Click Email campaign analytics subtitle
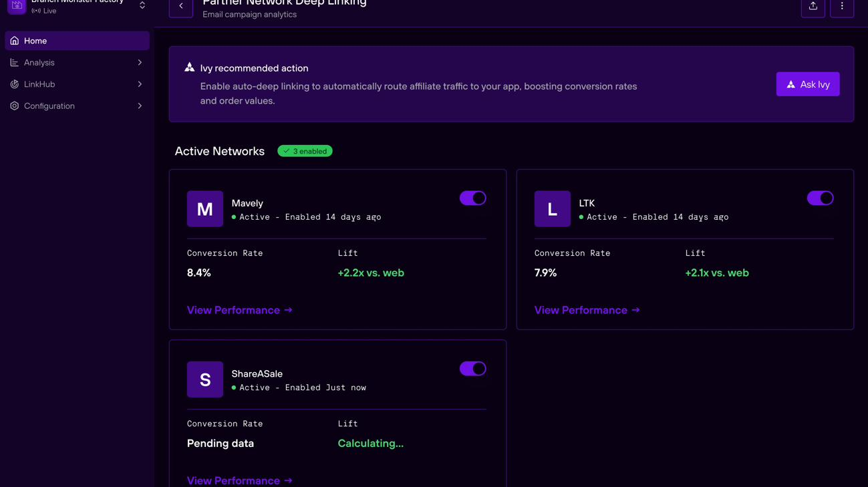The image size is (868, 487). tap(250, 15)
